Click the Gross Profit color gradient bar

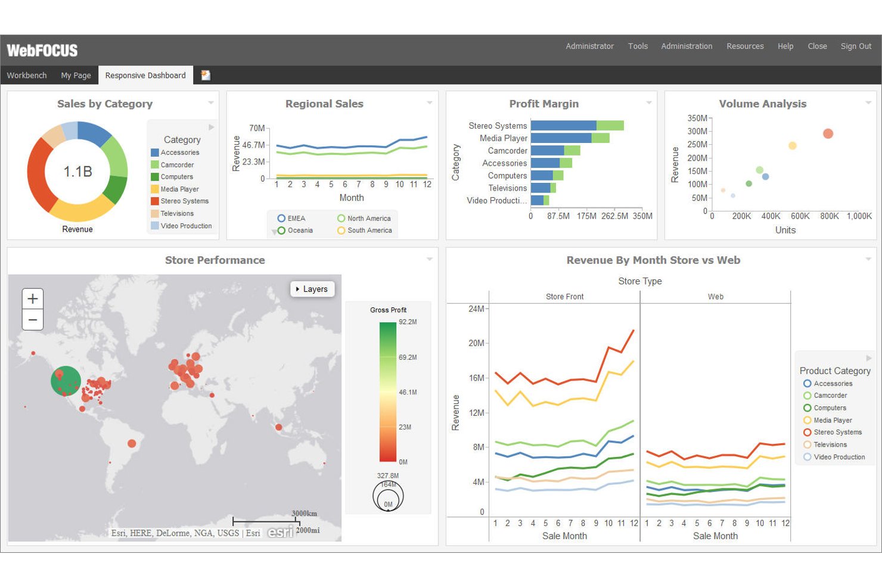tap(388, 392)
